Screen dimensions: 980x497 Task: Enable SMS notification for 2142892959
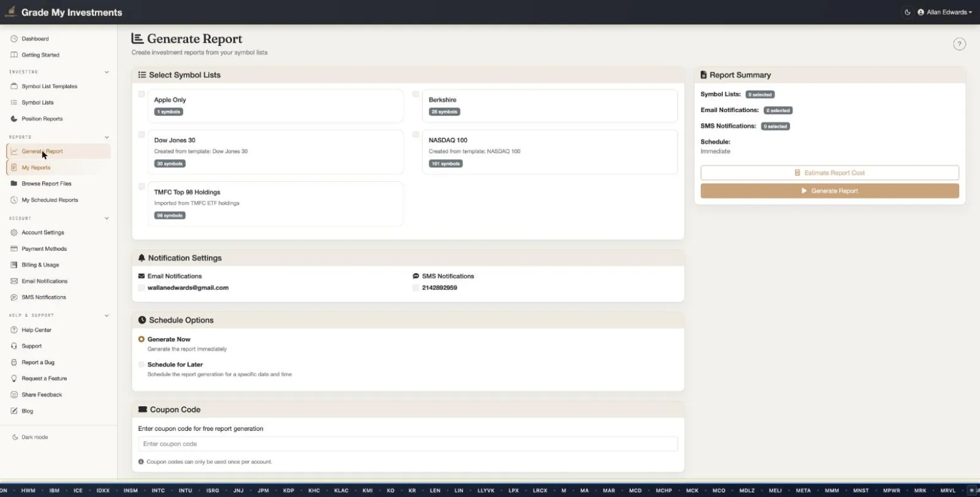pyautogui.click(x=416, y=288)
